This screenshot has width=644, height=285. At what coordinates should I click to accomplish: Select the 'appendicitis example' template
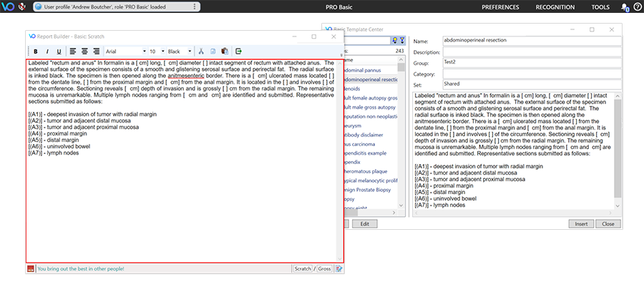[x=371, y=153]
